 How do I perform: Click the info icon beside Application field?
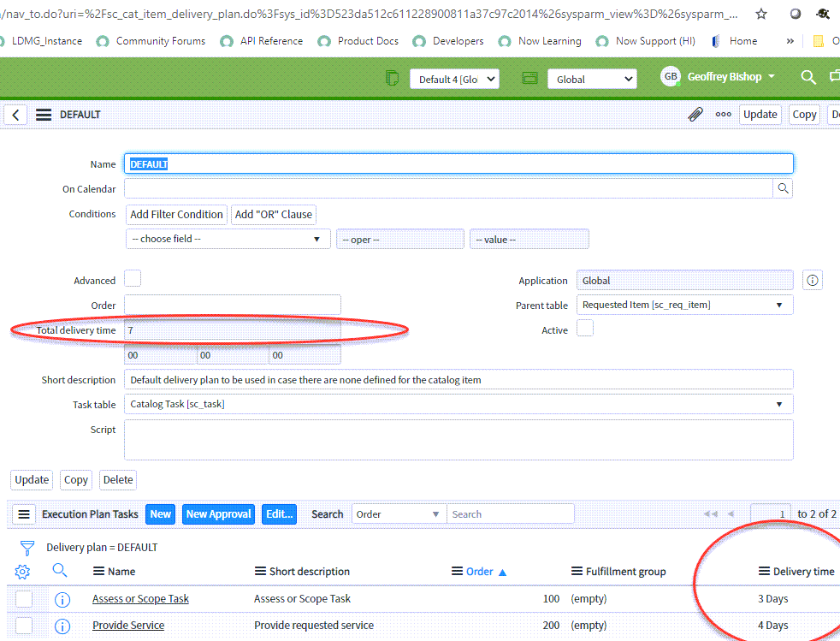click(x=811, y=279)
